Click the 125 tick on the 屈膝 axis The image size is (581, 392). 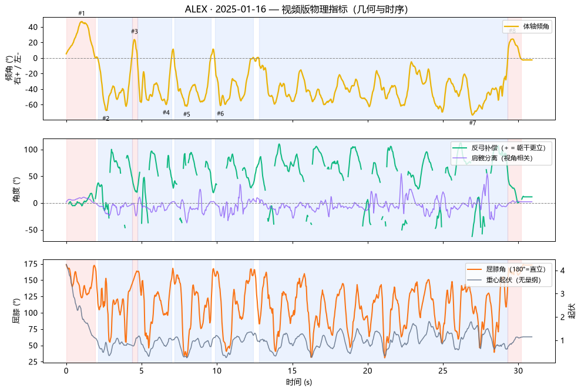coord(31,296)
